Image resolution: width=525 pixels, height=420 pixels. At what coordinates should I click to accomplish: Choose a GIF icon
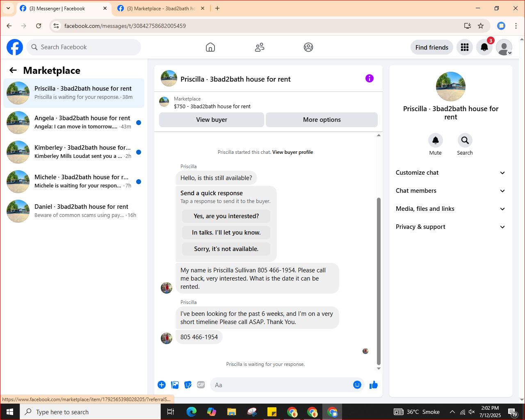coord(201,385)
